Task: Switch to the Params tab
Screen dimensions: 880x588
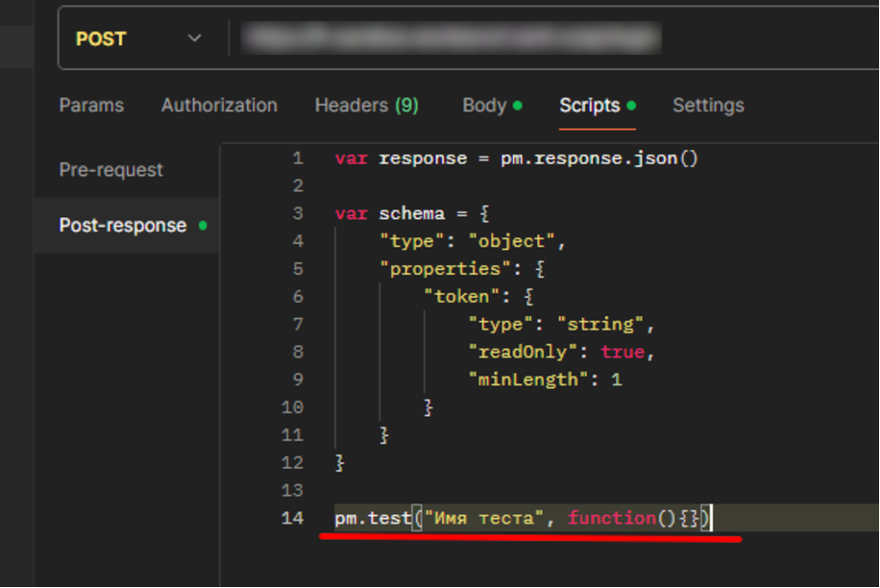Action: pyautogui.click(x=91, y=106)
